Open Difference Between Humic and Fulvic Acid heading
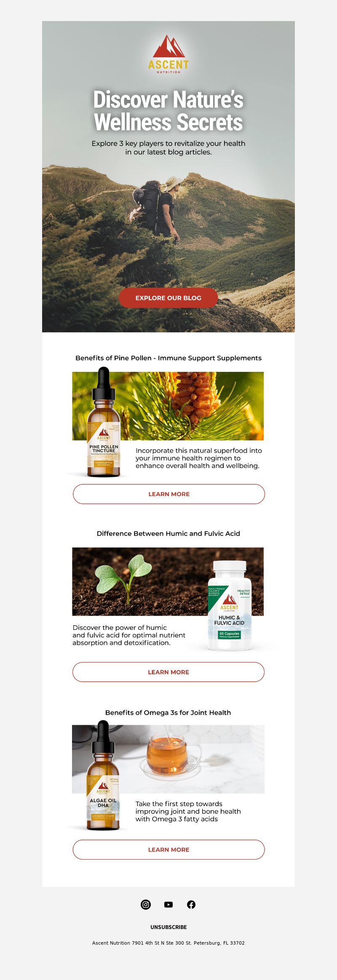Image resolution: width=337 pixels, height=980 pixels. click(168, 534)
